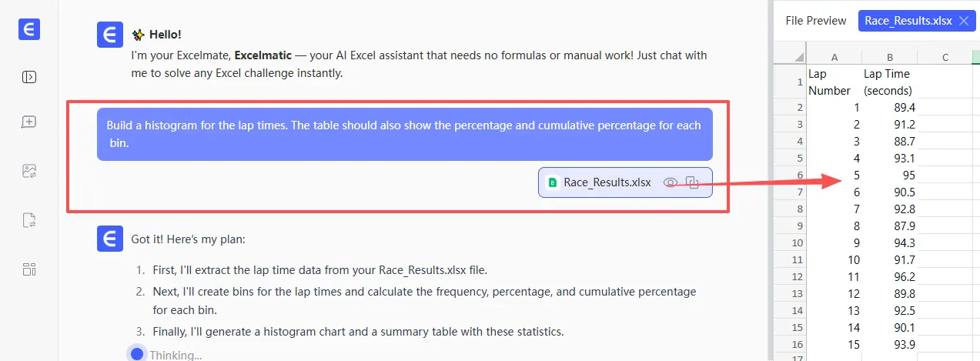Click the green spreadsheet icon on the attachment
Viewport: 980px width, 361px height.
551,182
